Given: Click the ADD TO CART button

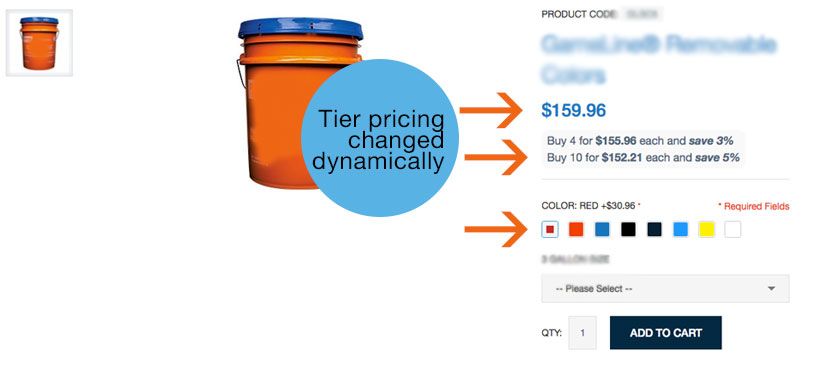Looking at the screenshot, I should pyautogui.click(x=666, y=333).
